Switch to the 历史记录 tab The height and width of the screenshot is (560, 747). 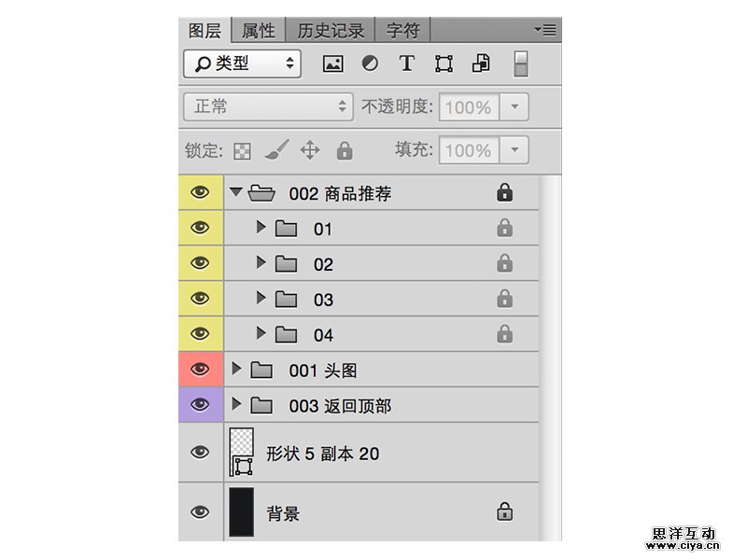[331, 31]
